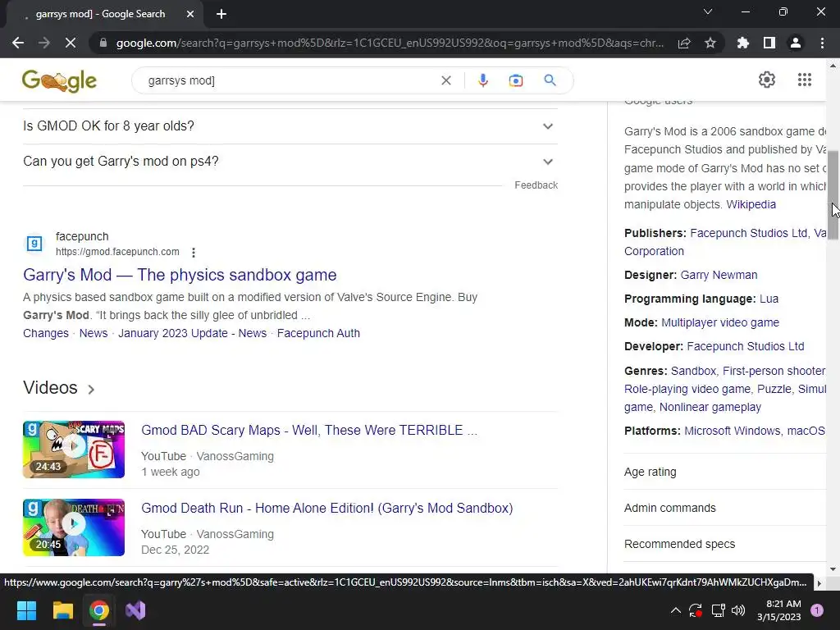840x630 pixels.
Task: Open Garry's Mod physics sandbox game result
Action: tap(180, 275)
